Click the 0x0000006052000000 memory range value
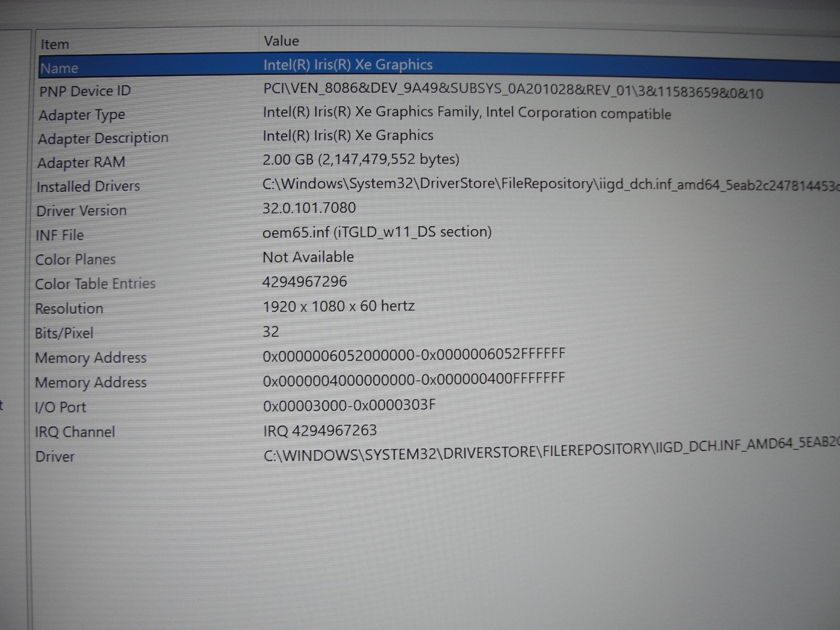This screenshot has width=840, height=630. 414,355
